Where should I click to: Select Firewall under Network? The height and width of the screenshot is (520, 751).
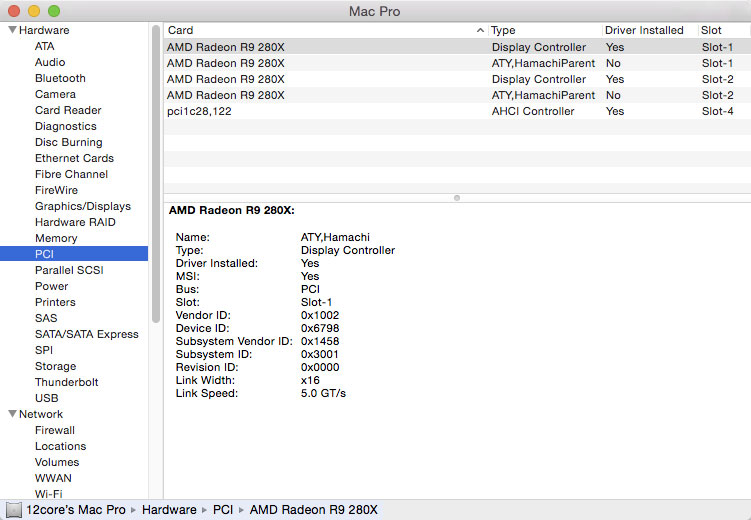pos(55,430)
